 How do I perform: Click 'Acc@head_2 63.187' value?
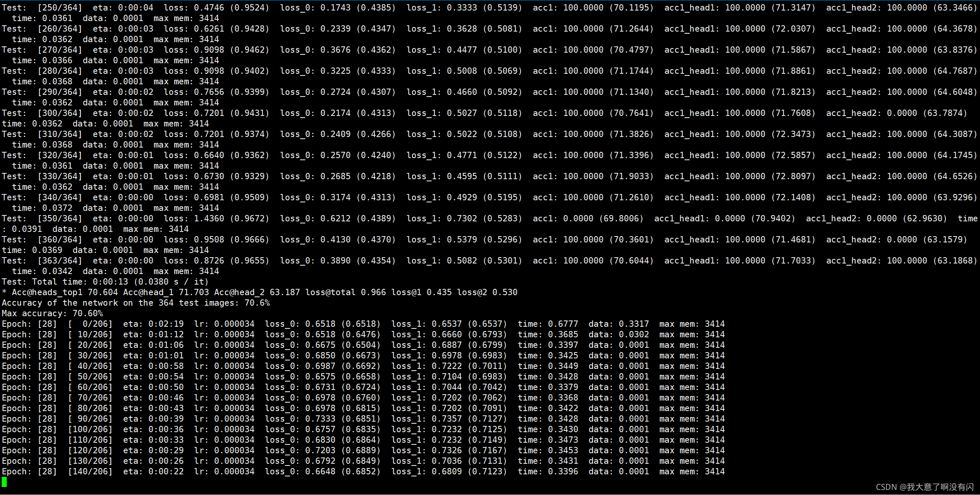click(x=257, y=292)
